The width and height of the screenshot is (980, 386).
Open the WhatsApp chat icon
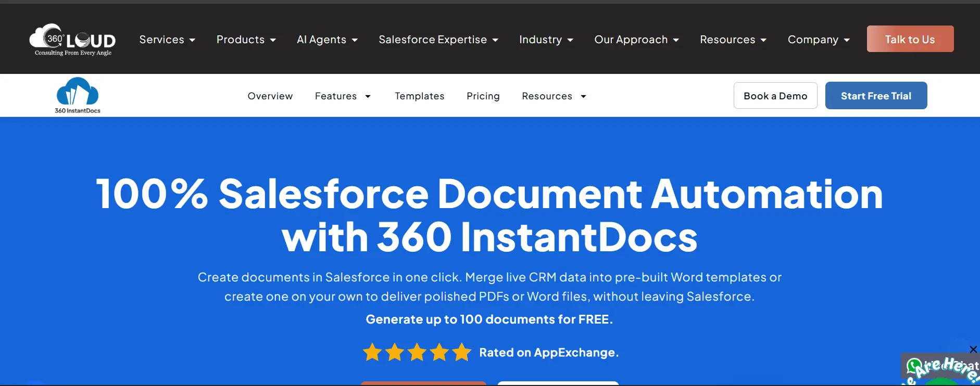913,366
